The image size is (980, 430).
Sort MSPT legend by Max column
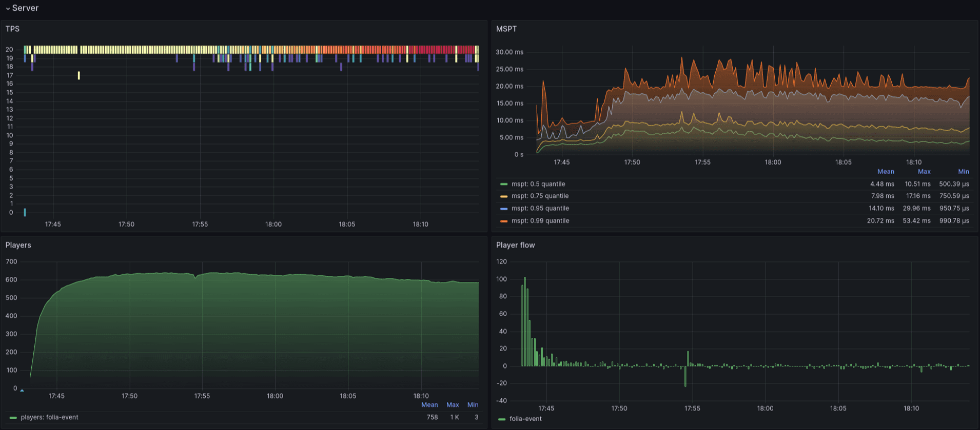coord(924,172)
